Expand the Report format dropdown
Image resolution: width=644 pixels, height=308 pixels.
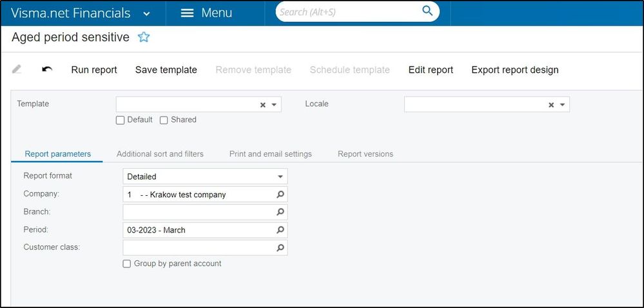[280, 177]
